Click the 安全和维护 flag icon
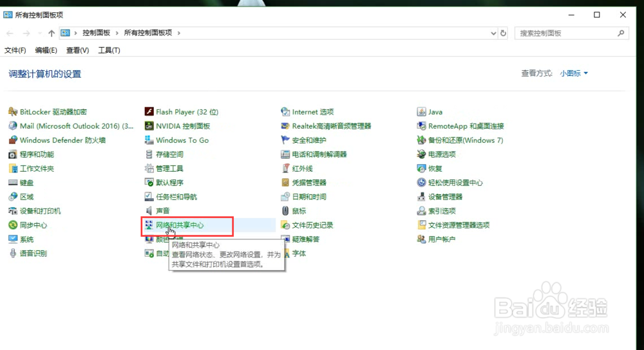 point(285,140)
